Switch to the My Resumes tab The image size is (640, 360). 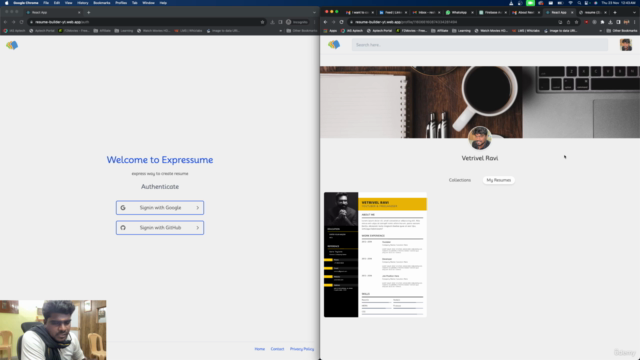pyautogui.click(x=498, y=180)
